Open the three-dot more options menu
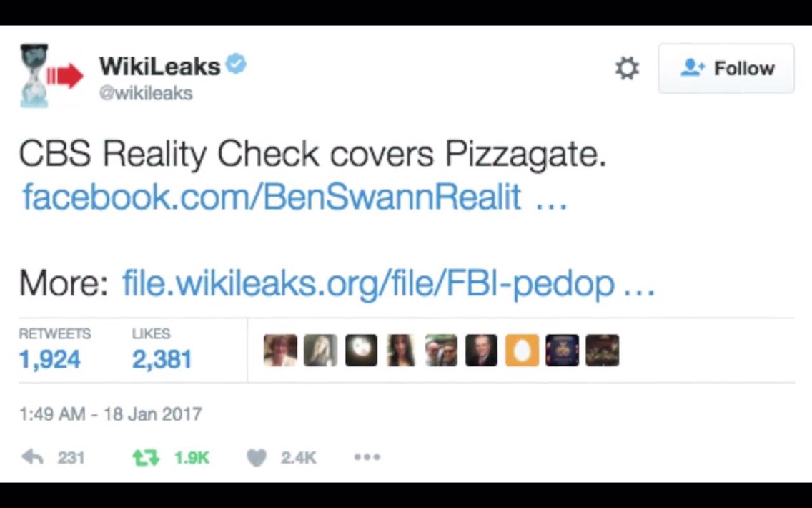Image resolution: width=812 pixels, height=508 pixels. (x=367, y=457)
